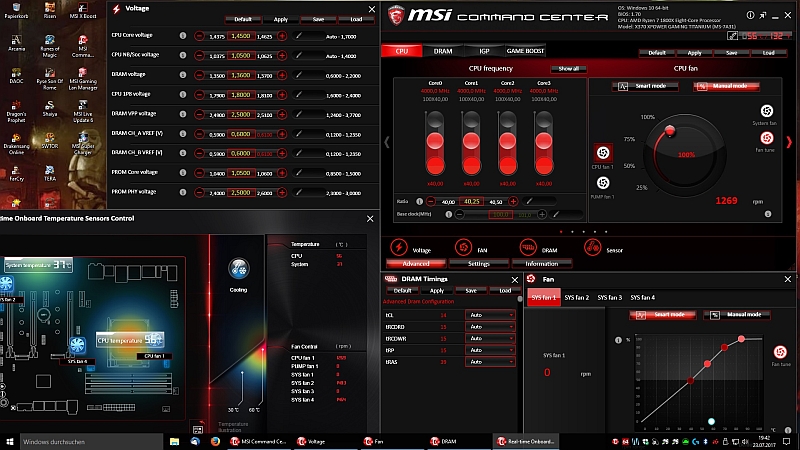The width and height of the screenshot is (800, 450).
Task: Click the top fan curve point
Action: [x=741, y=339]
